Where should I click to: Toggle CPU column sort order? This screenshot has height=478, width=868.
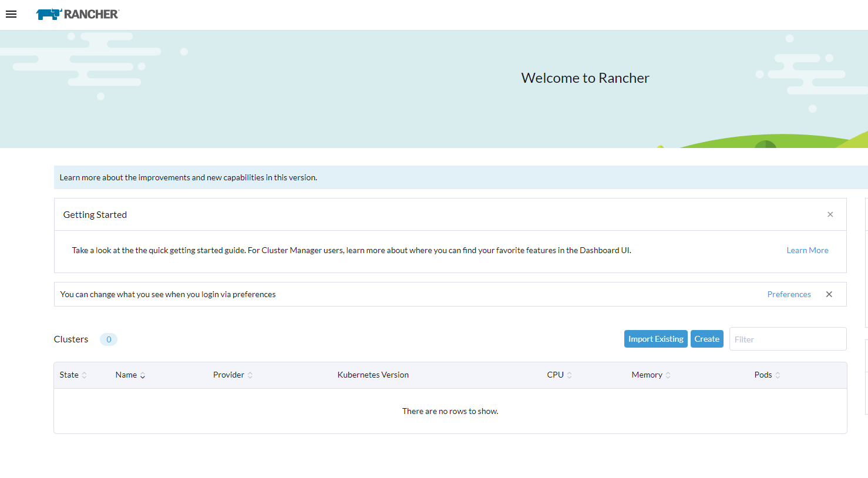click(x=568, y=375)
